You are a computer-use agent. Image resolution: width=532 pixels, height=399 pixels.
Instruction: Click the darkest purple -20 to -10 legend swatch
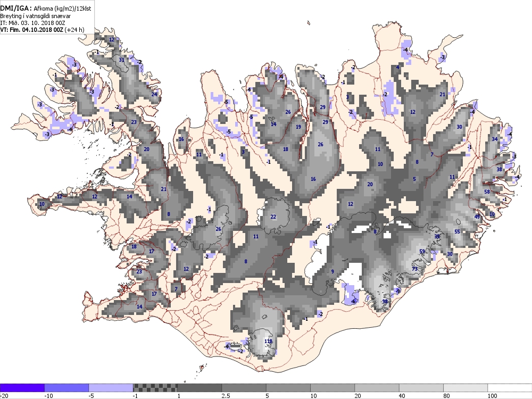tap(22, 388)
